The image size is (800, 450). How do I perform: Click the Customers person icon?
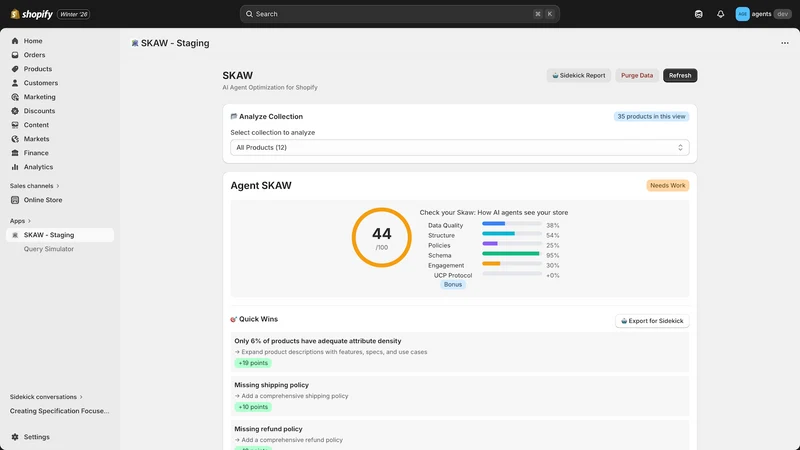click(x=15, y=83)
